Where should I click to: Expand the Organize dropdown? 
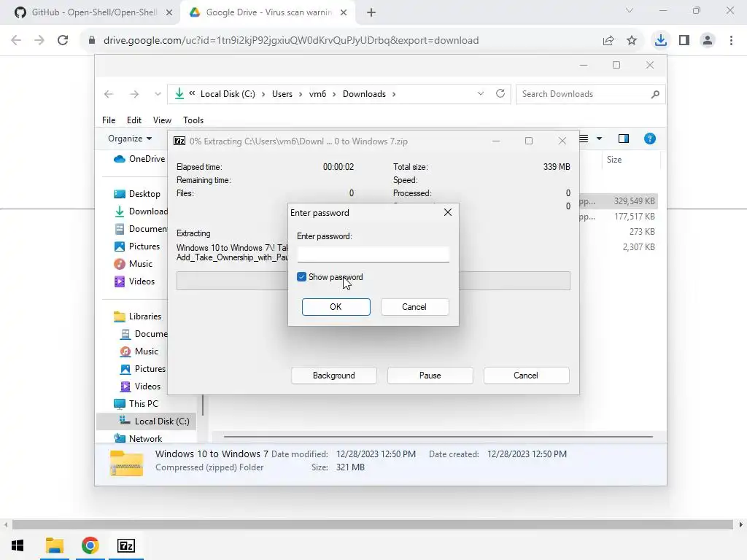130,138
